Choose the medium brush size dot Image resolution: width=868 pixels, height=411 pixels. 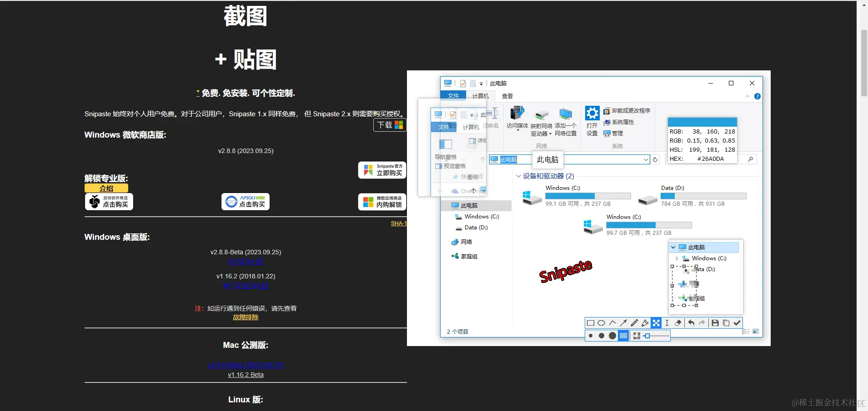point(602,336)
